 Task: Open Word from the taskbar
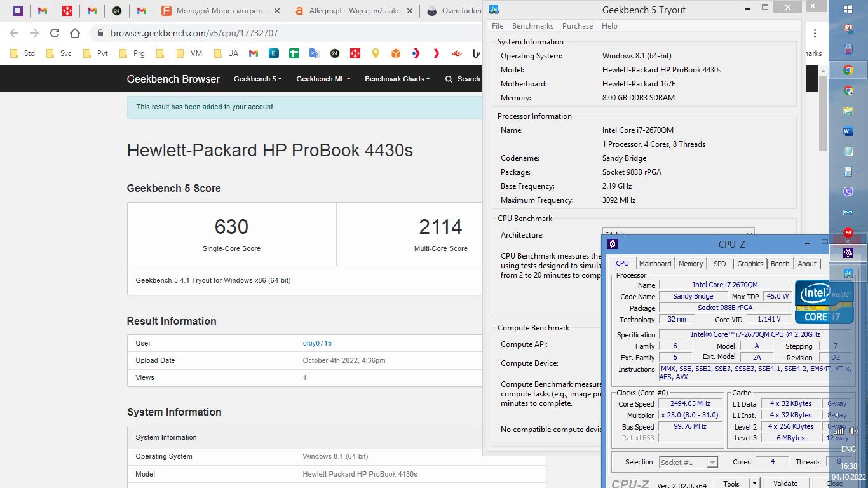(x=848, y=132)
